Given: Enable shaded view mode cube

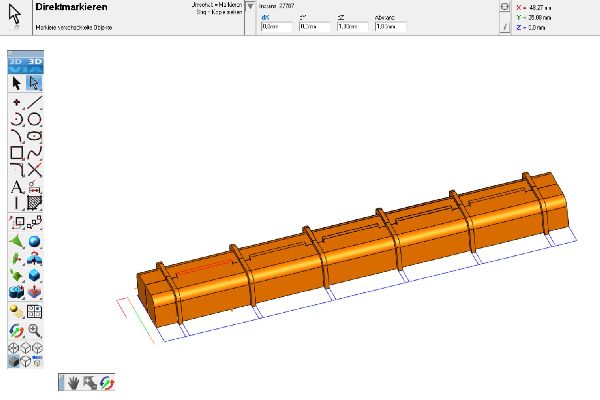Looking at the screenshot, I should tap(15, 363).
